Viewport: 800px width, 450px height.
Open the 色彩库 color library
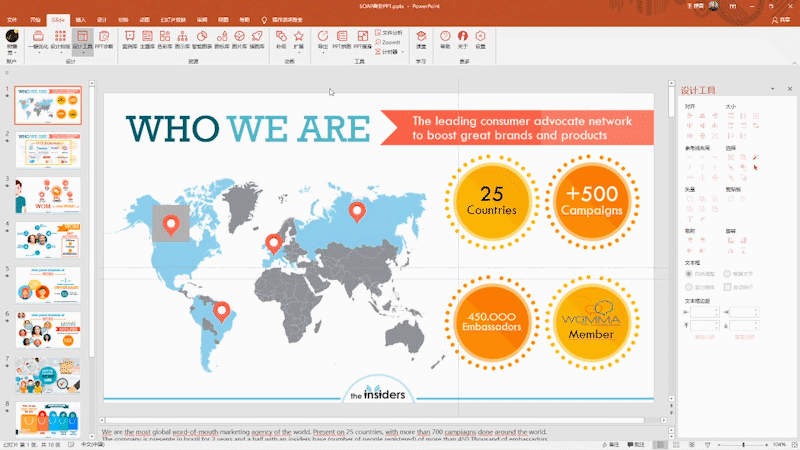165,39
